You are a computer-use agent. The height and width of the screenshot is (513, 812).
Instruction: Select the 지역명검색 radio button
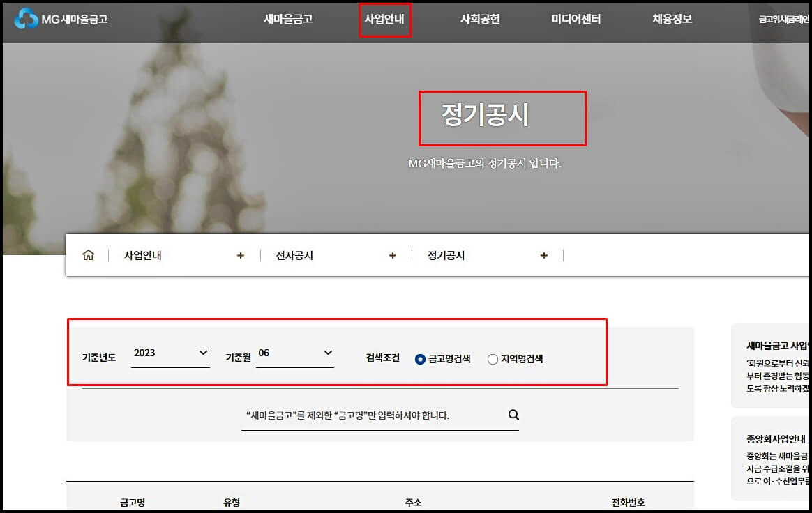[x=493, y=359]
